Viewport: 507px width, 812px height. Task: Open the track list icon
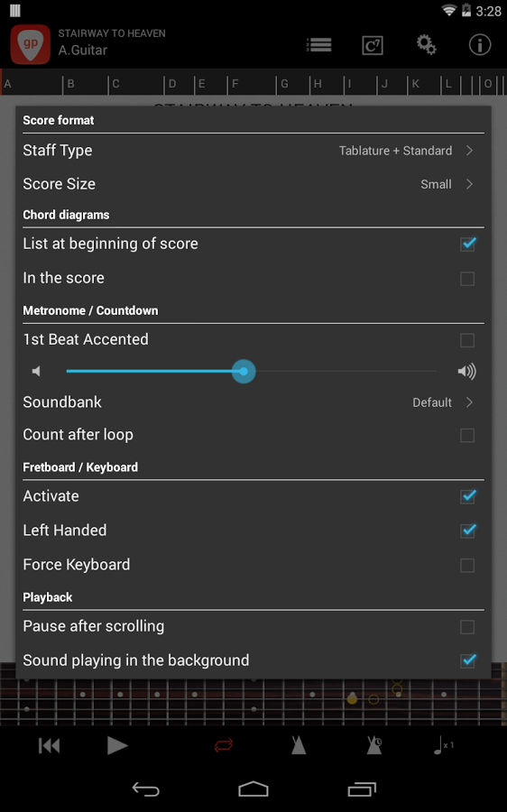click(x=319, y=45)
